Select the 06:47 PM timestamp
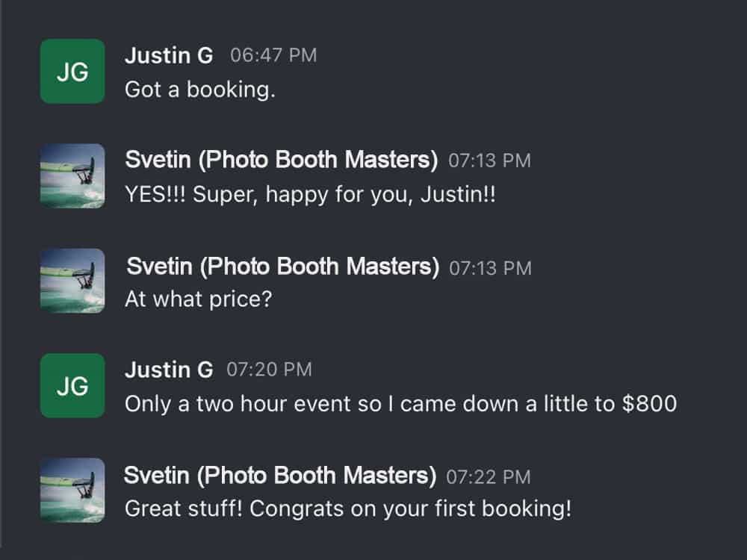Image resolution: width=747 pixels, height=560 pixels. [273, 55]
